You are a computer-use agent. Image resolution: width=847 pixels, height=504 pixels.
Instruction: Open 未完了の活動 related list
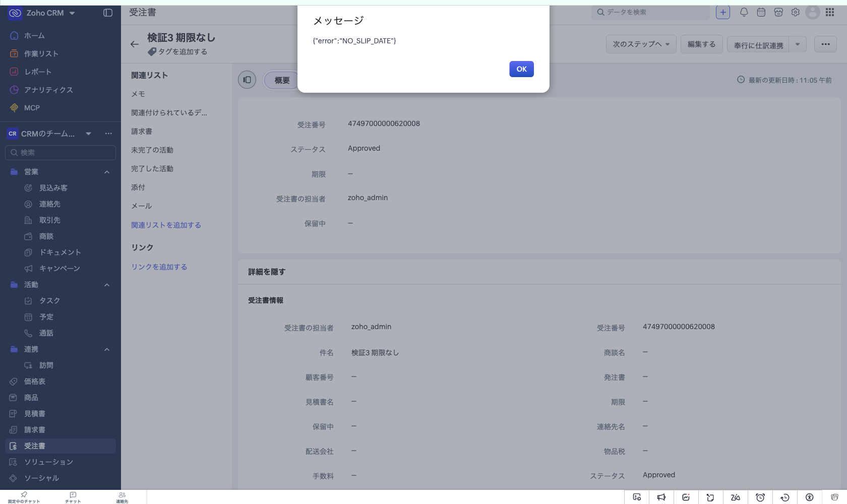[x=152, y=150]
